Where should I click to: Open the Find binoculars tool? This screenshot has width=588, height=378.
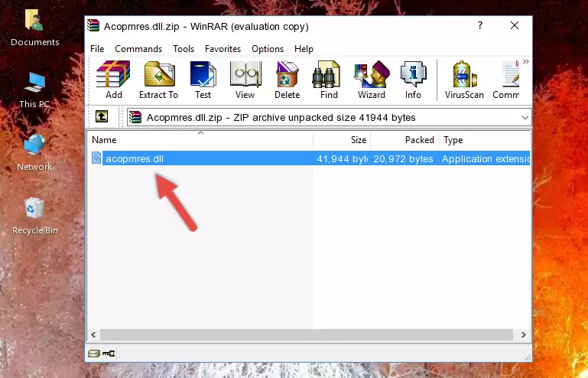pos(329,80)
